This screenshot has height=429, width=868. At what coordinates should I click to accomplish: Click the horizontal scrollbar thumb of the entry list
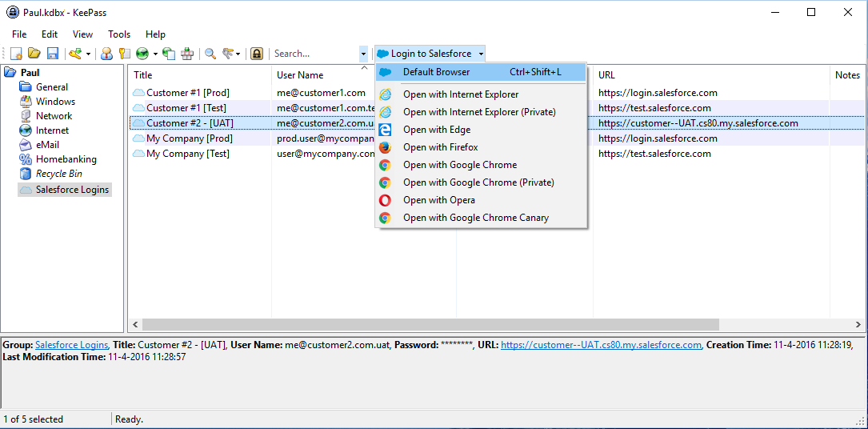pos(430,324)
